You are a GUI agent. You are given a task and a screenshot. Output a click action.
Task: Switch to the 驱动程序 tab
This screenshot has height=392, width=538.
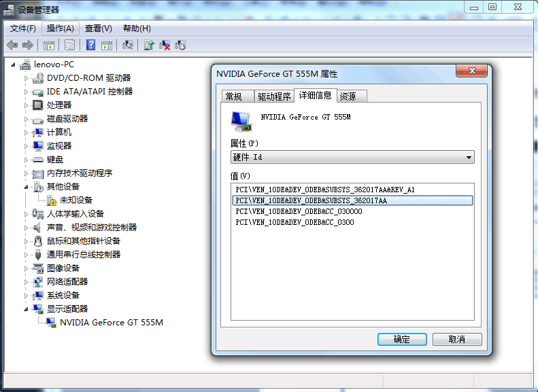click(x=274, y=96)
